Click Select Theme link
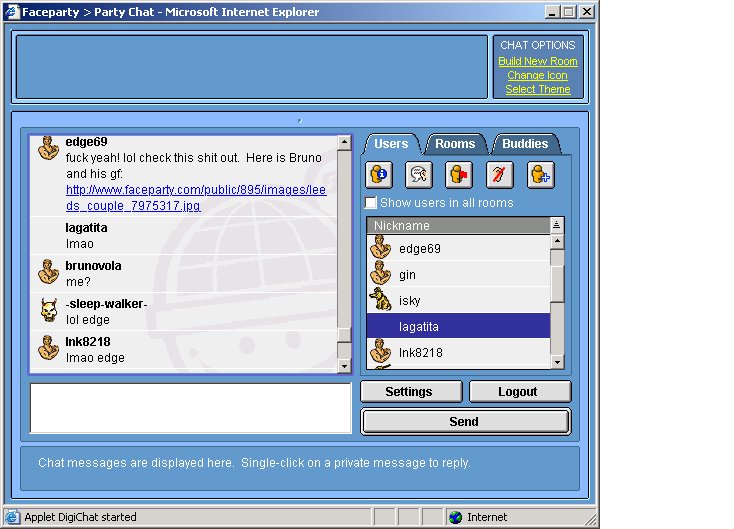This screenshot has height=529, width=734. pyautogui.click(x=538, y=89)
